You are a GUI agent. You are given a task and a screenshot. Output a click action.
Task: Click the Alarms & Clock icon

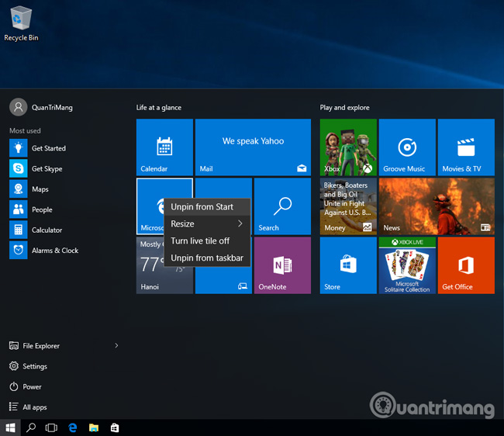tap(19, 250)
